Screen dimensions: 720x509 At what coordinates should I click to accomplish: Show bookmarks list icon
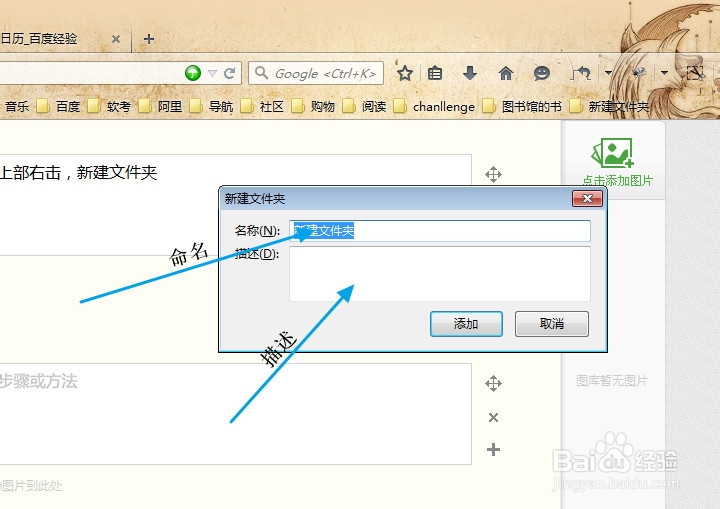(x=434, y=73)
